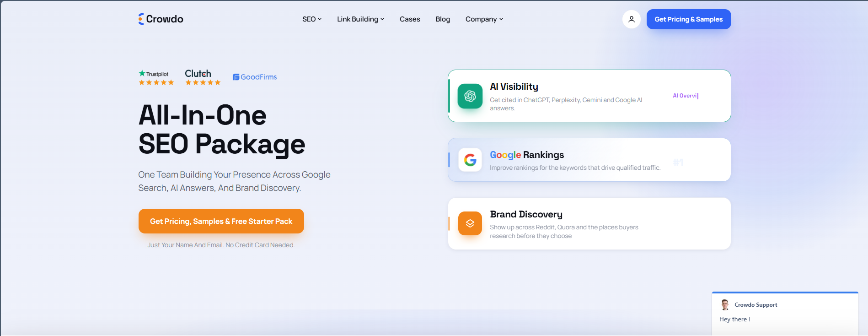Expand the Link Building dropdown menu

pos(360,19)
